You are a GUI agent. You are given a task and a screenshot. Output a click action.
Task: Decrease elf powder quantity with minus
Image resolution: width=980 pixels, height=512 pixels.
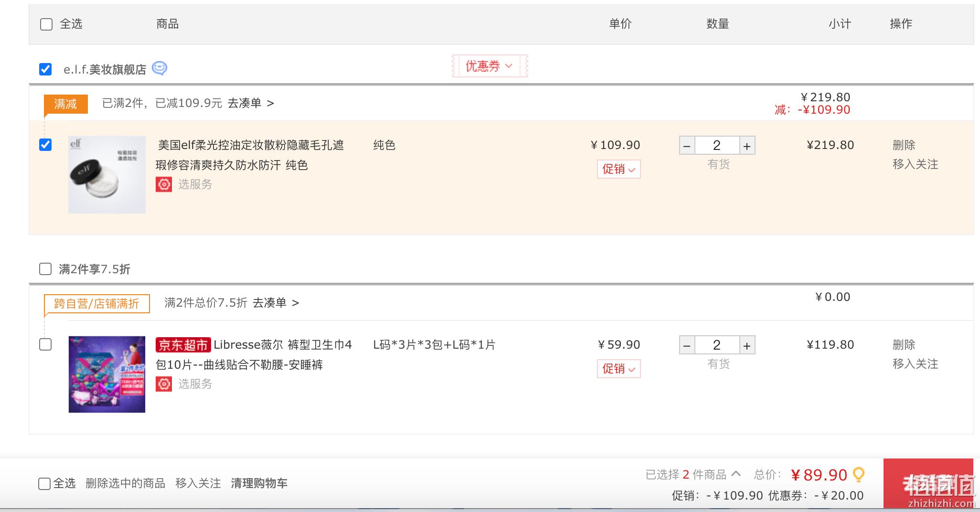(687, 146)
